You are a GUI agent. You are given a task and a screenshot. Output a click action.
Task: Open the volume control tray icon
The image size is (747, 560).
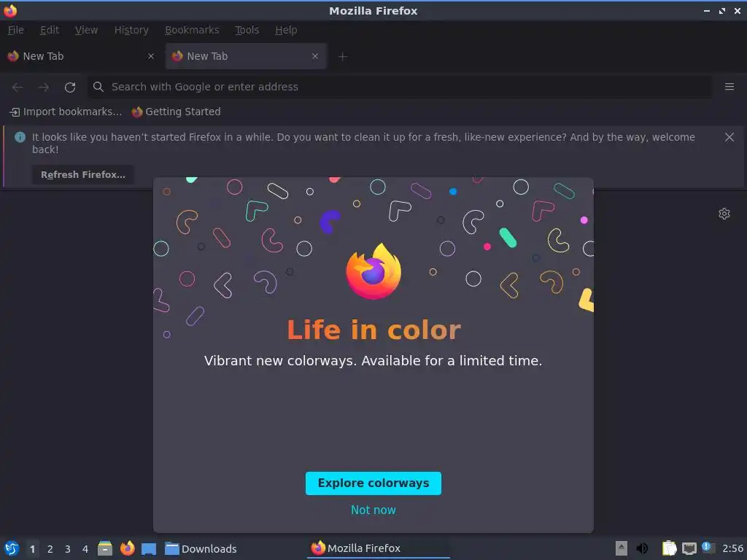click(x=642, y=548)
